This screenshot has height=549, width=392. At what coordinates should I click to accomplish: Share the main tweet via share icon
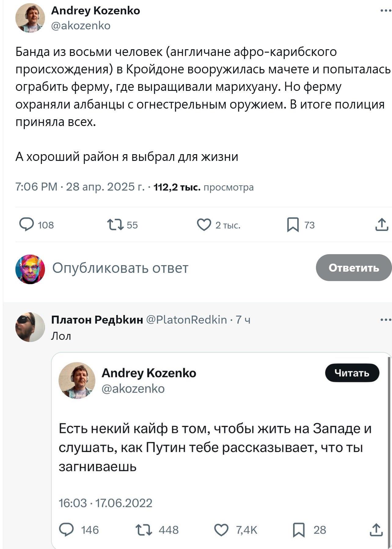(x=381, y=225)
